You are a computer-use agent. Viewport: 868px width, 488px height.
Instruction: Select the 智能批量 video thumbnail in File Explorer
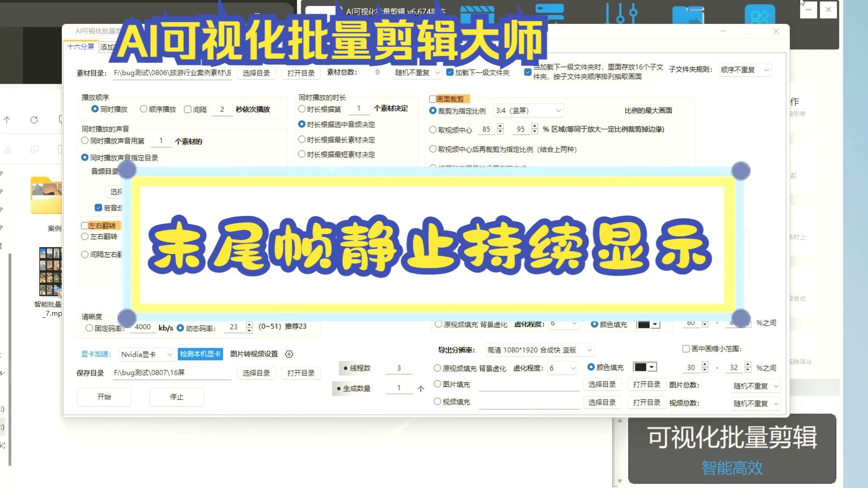(x=50, y=272)
